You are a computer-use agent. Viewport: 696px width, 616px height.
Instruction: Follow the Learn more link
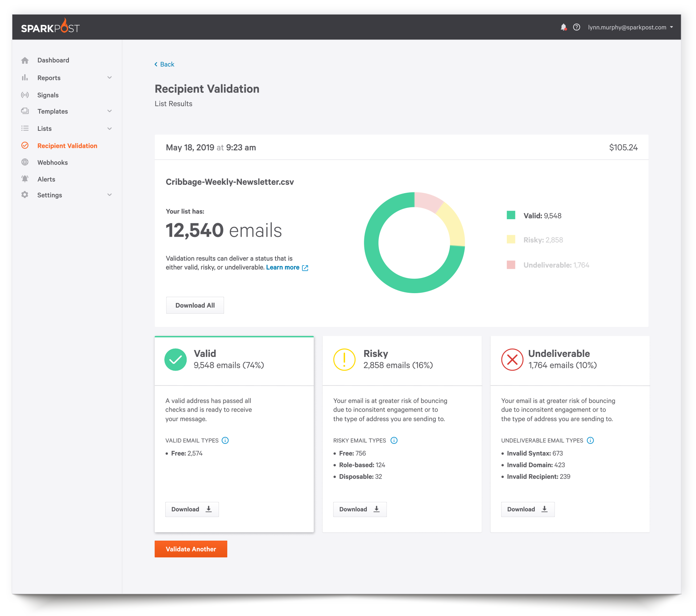coord(283,267)
